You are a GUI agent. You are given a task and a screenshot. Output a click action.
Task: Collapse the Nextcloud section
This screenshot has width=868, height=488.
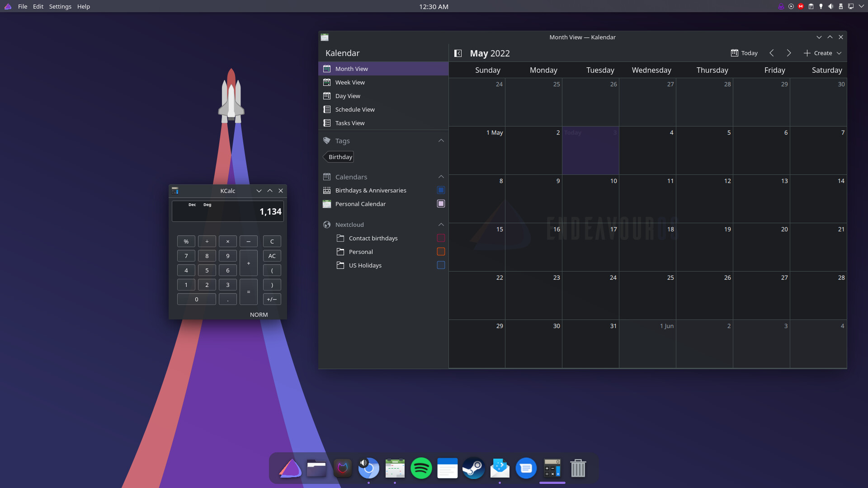(x=441, y=225)
